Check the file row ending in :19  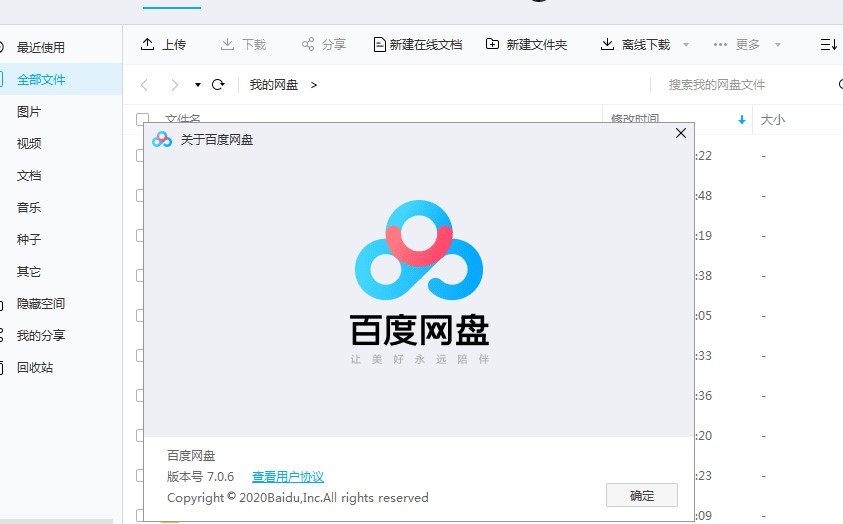140,235
